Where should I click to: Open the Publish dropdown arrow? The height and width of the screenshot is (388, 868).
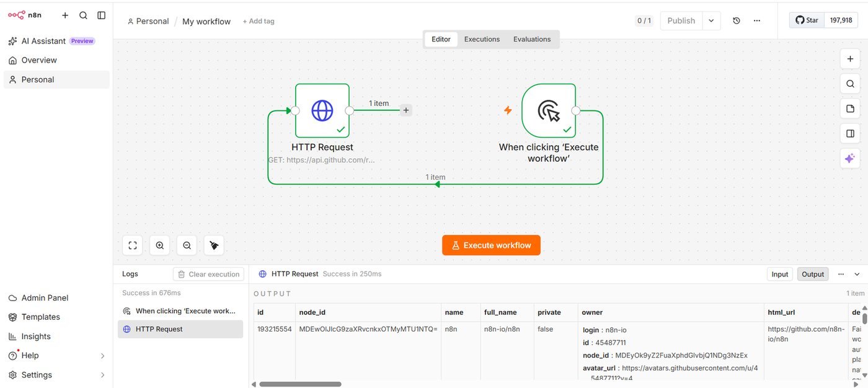coord(712,20)
